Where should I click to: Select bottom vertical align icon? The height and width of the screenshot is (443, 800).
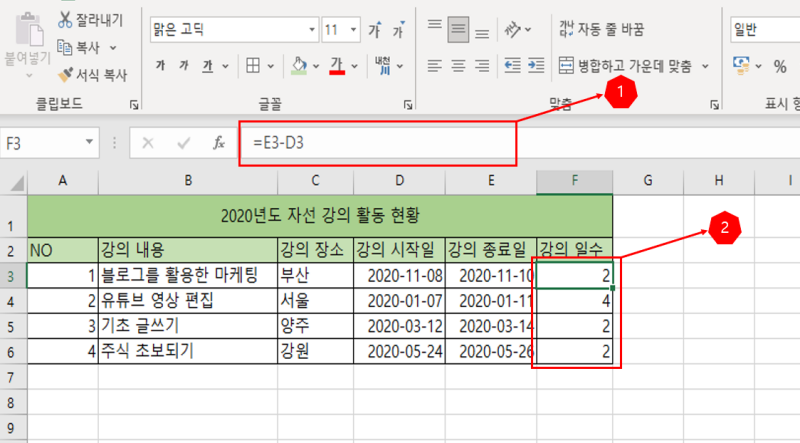(482, 34)
